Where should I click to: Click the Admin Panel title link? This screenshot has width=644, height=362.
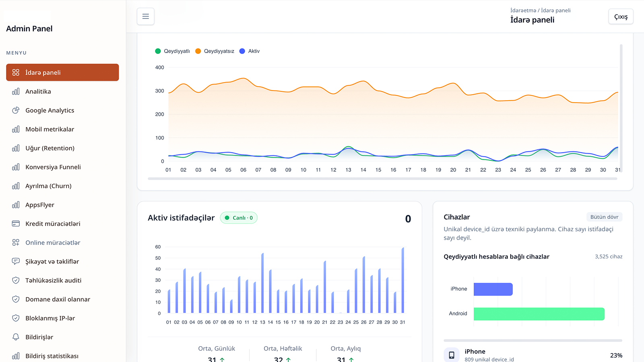point(29,29)
